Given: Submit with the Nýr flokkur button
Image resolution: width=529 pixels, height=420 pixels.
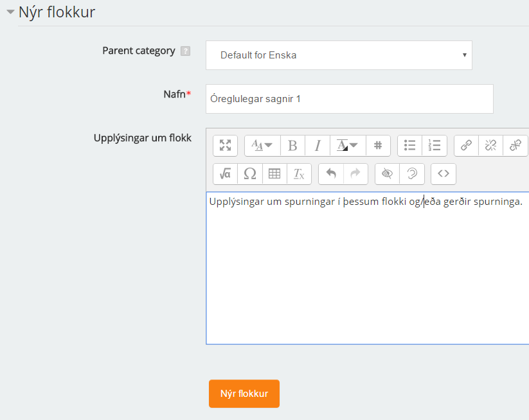Looking at the screenshot, I should pyautogui.click(x=244, y=394).
